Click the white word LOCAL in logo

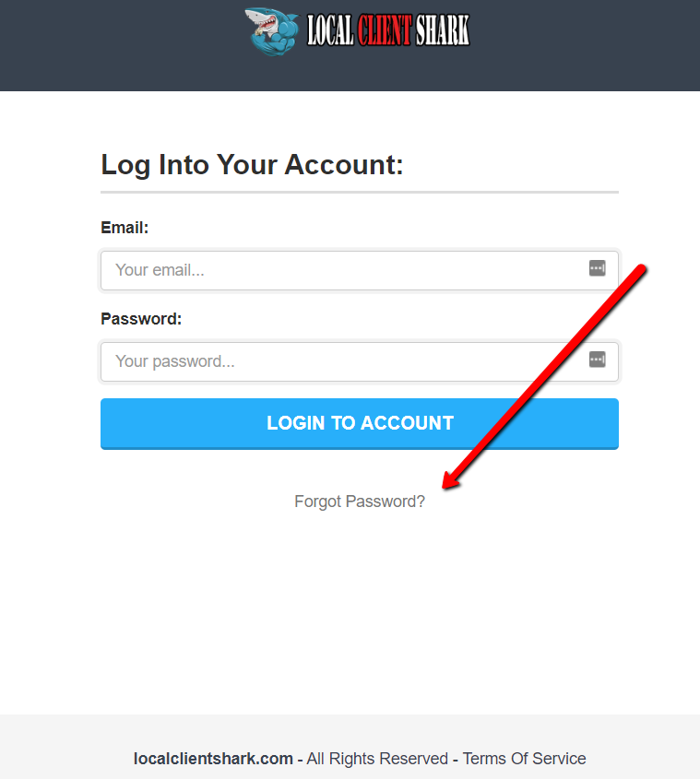(330, 30)
